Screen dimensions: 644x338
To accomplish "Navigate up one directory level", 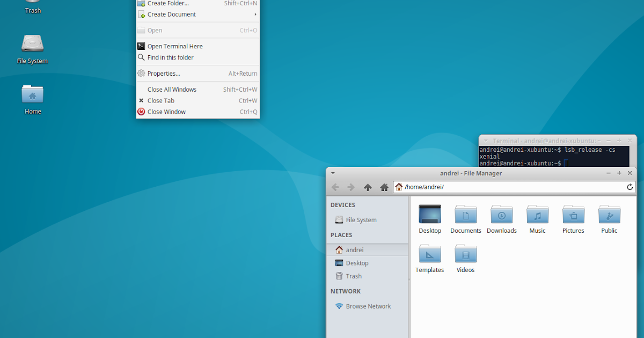I will click(368, 187).
